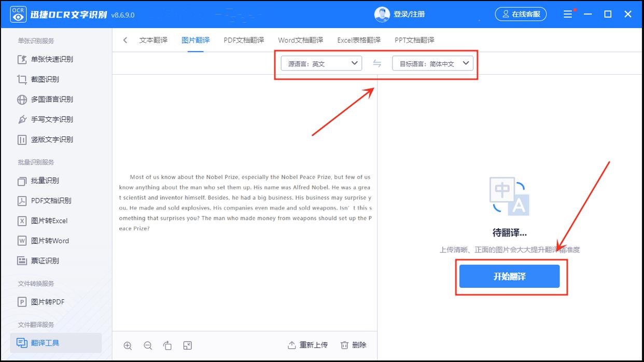The image size is (644, 362).
Task: Click 重新上传 to re-upload image
Action: (x=308, y=345)
